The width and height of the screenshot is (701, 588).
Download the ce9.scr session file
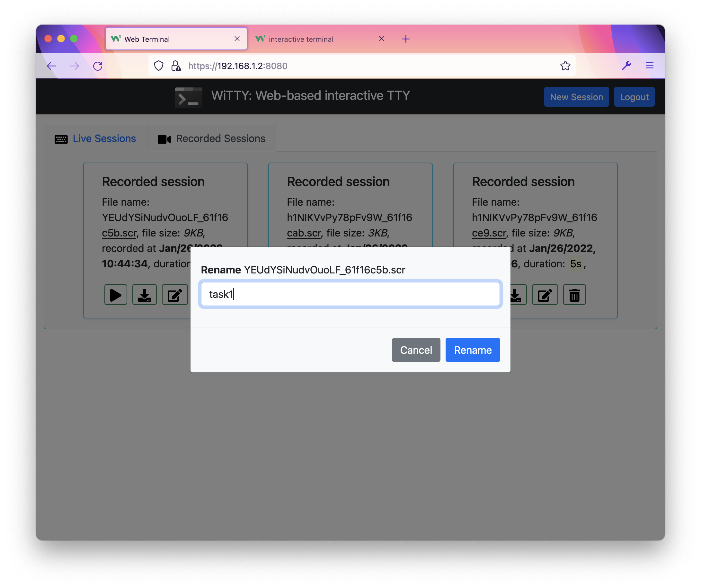[x=518, y=295]
